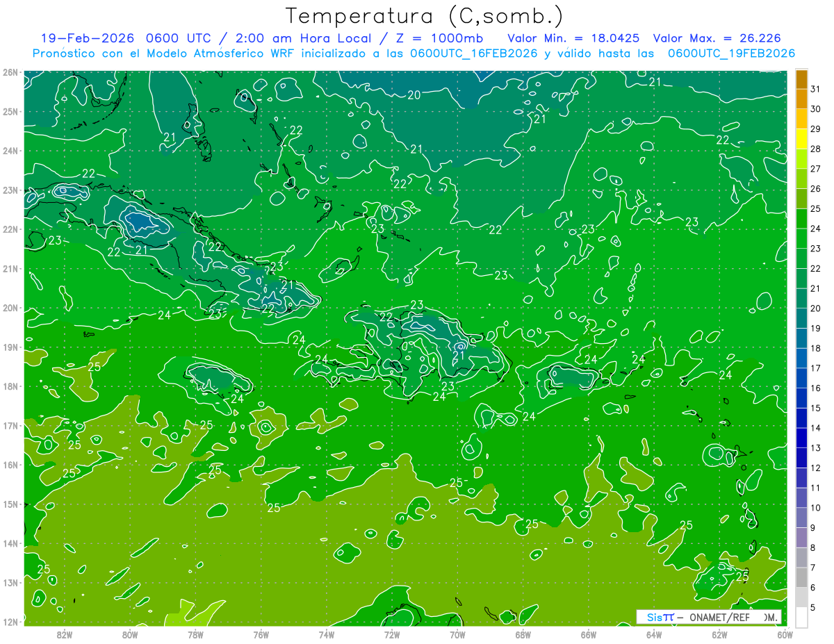Screen dimensions: 834x644
Task: Click the "78W" longitude axis label
Action: pos(195,634)
